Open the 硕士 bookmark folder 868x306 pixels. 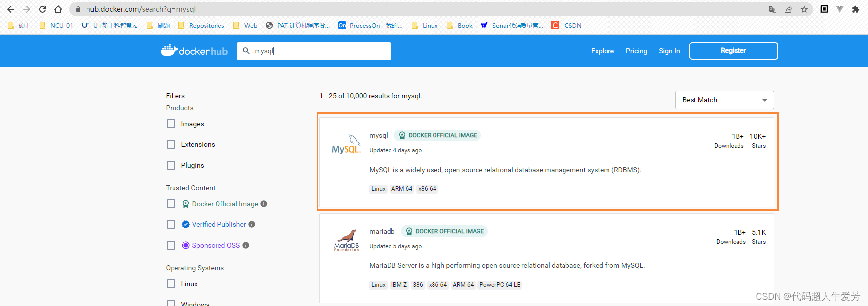click(19, 25)
